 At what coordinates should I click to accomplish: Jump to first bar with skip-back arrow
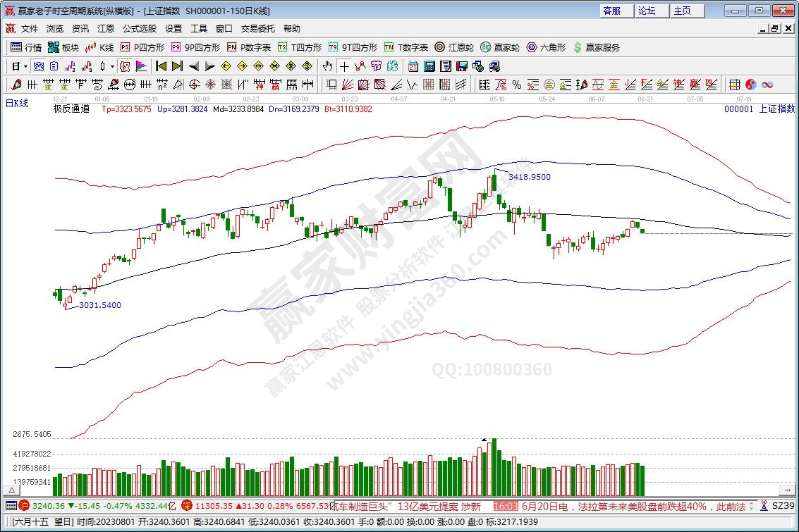tap(161, 66)
